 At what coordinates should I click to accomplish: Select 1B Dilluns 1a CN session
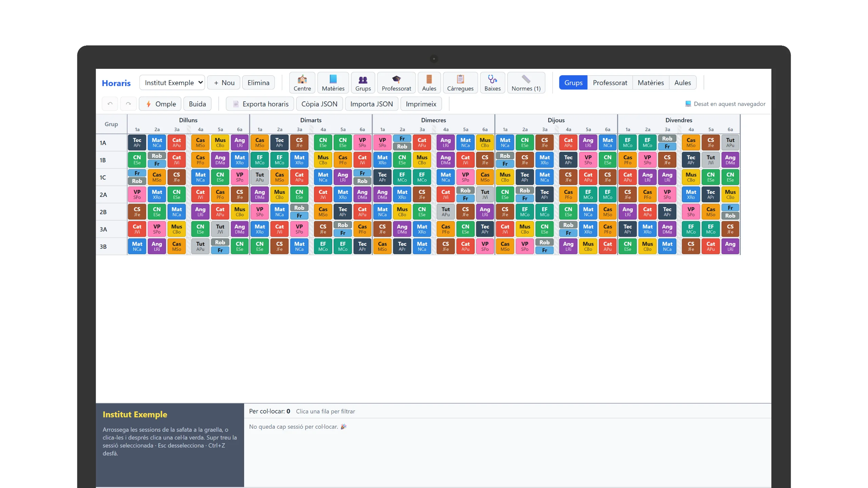pyautogui.click(x=137, y=160)
